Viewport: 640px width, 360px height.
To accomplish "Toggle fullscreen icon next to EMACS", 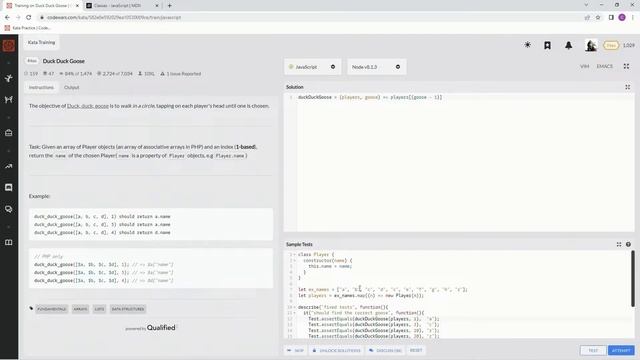I will click(626, 66).
